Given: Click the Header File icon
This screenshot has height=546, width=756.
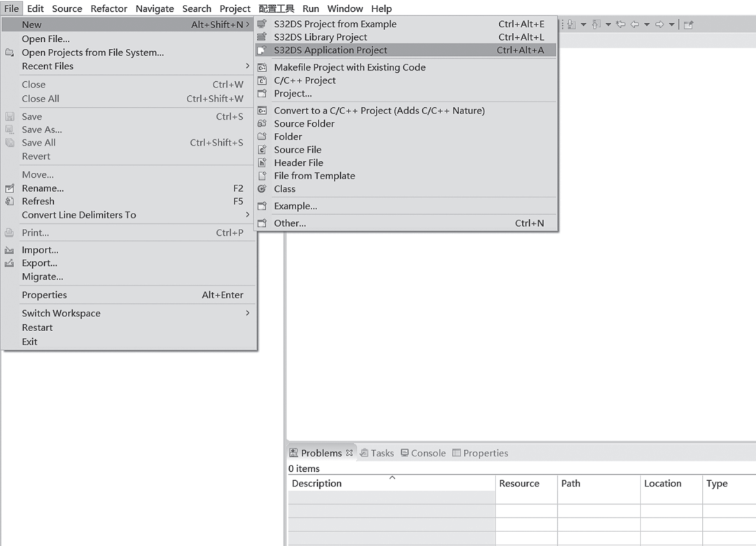Looking at the screenshot, I should point(262,162).
